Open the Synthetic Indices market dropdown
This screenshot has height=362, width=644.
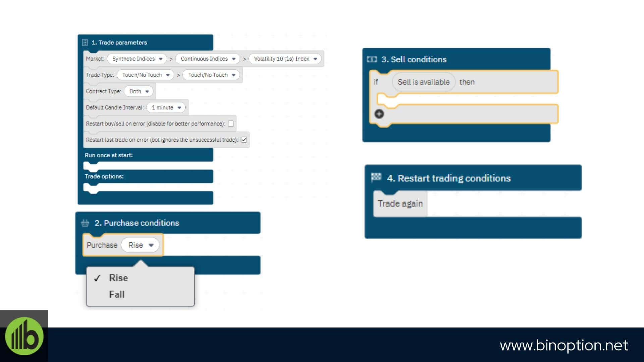137,59
